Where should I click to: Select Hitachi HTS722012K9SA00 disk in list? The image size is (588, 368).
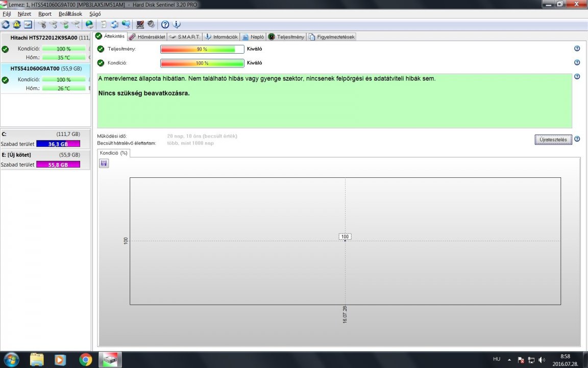pyautogui.click(x=46, y=48)
